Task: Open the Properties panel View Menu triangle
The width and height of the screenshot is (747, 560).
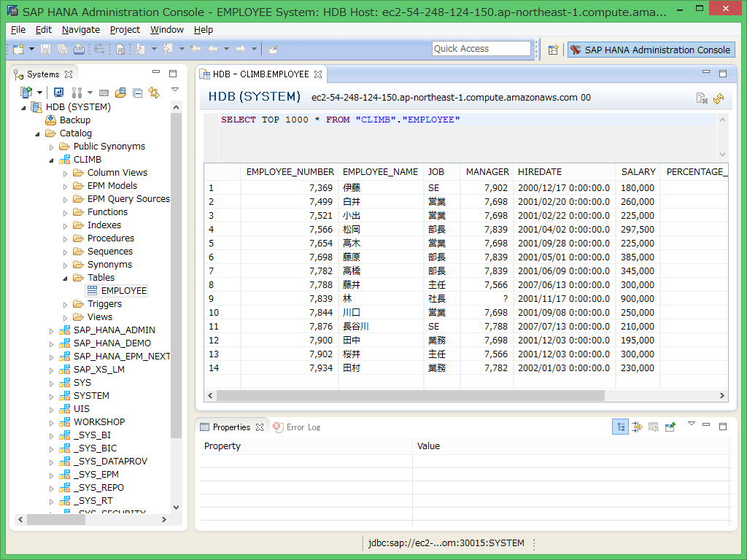Action: click(x=692, y=424)
